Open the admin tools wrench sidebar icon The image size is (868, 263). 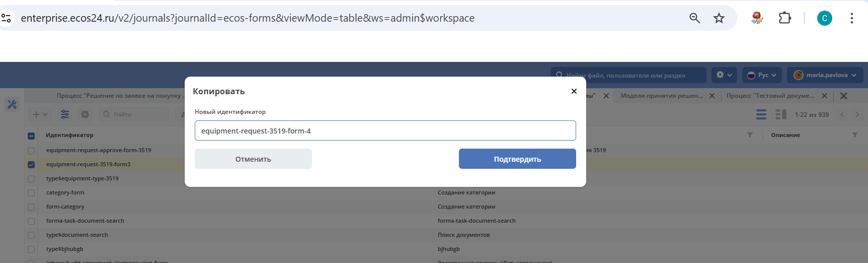[x=12, y=104]
